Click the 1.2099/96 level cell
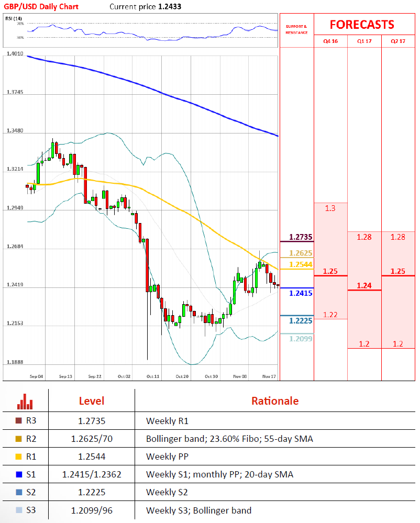Image resolution: width=420 pixels, height=523 pixels. click(92, 510)
